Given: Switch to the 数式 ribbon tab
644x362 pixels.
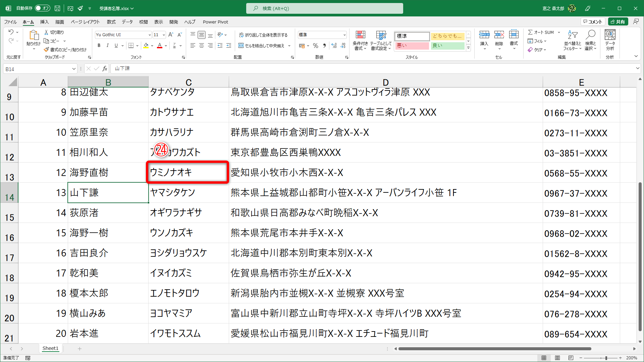Looking at the screenshot, I should [111, 22].
